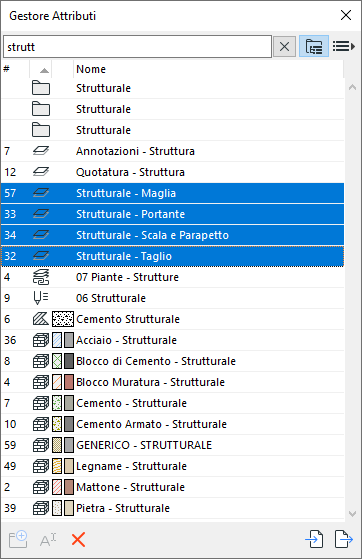This screenshot has width=362, height=559.
Task: Select layer Annotazioni - Struttura
Action: [x=173, y=151]
